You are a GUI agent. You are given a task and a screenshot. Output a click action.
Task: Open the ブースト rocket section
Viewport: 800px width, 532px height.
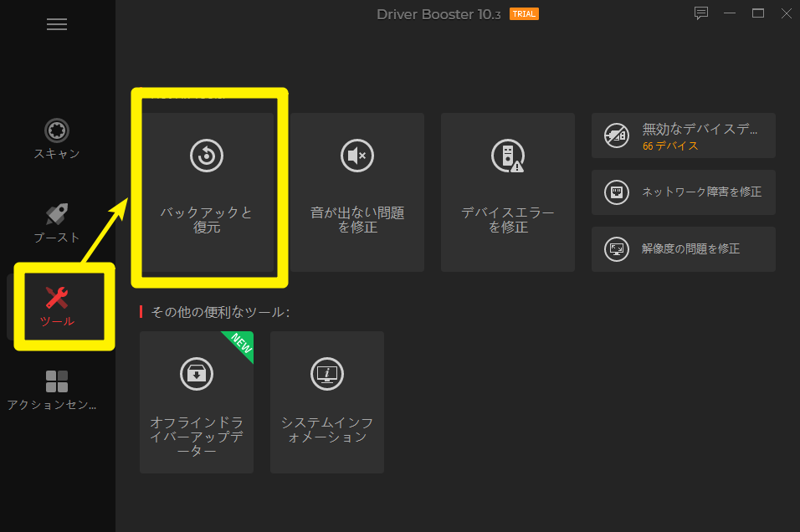57,223
